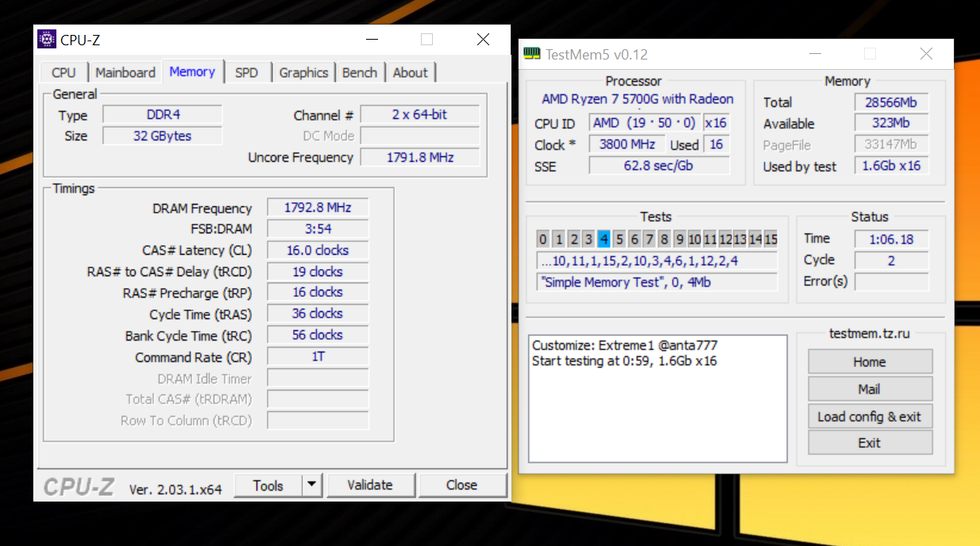Click AMD Ryzen 7 5700G processor name
Viewport: 980px width, 546px height.
tap(637, 99)
